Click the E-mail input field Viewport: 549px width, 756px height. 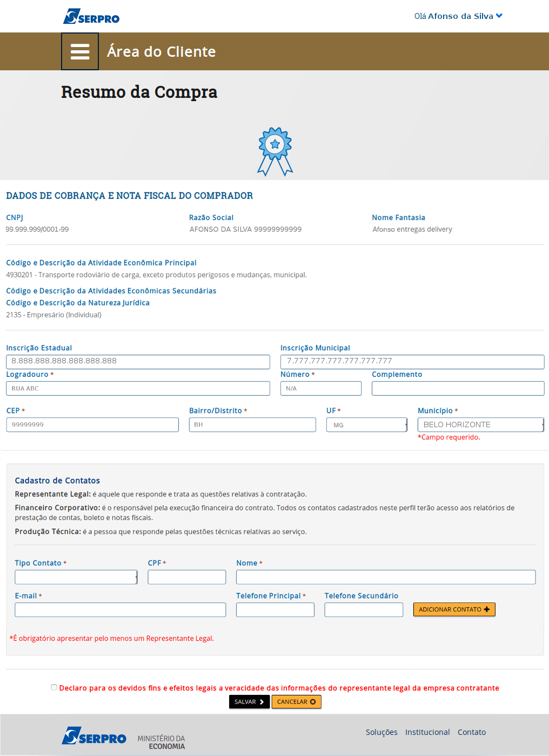tap(120, 610)
